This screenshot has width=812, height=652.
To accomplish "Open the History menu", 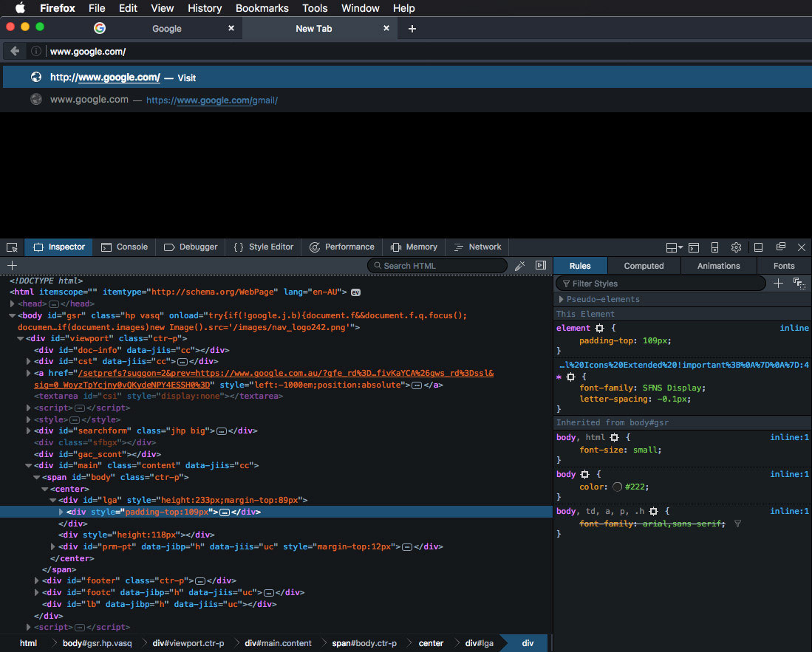I will (205, 8).
